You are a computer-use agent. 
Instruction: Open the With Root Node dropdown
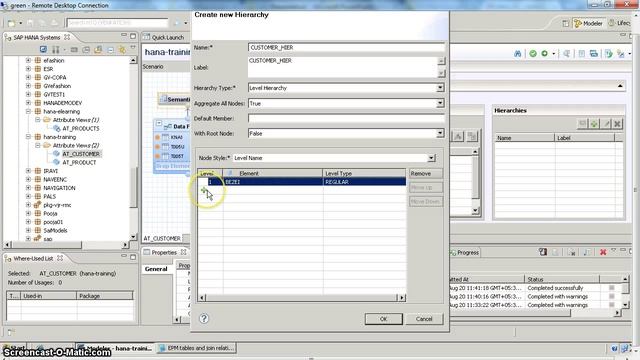click(x=440, y=133)
